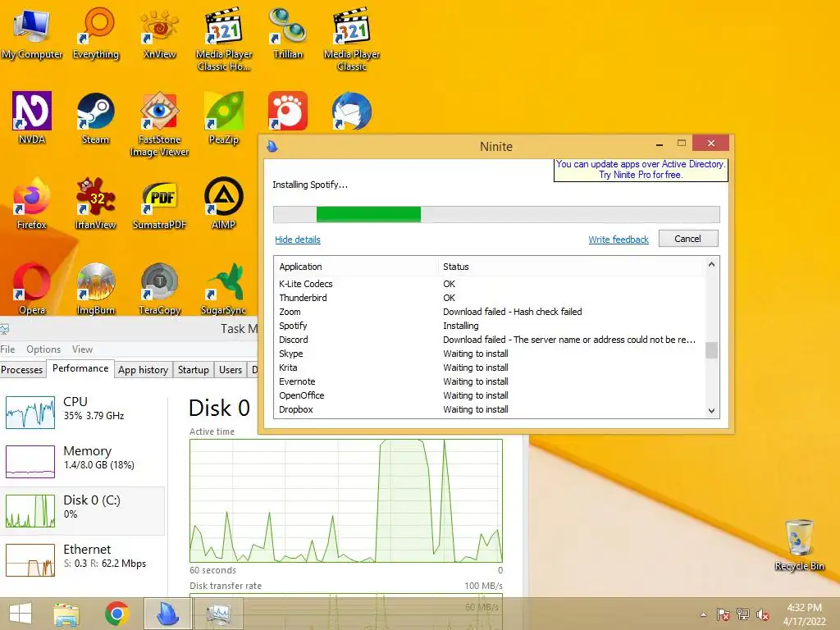Select the Thunderbird row in Ninite list

[x=490, y=298]
